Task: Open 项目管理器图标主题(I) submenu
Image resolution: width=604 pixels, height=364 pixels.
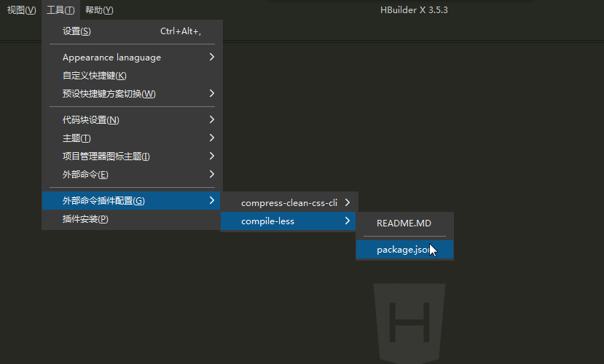Action: 132,157
